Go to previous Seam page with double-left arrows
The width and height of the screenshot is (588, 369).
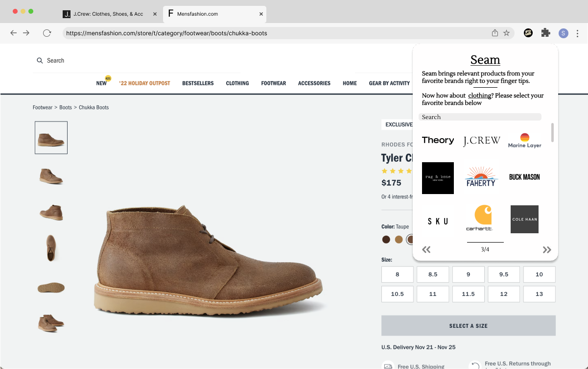click(x=426, y=249)
